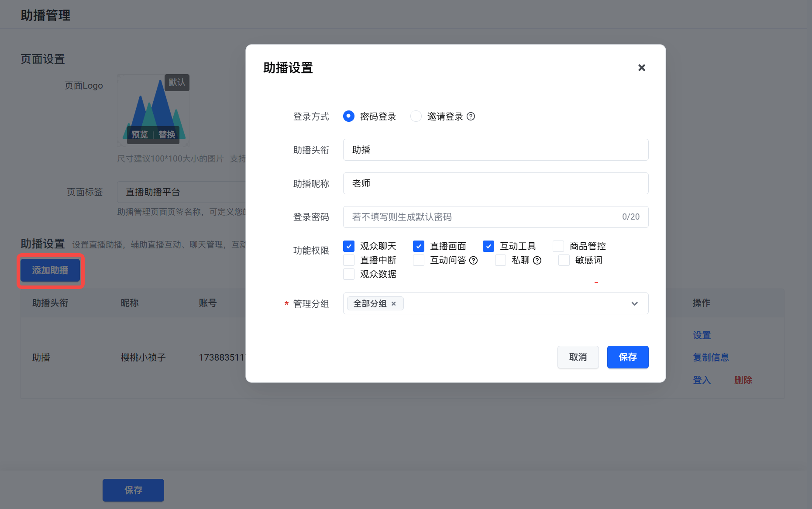Click the help icon next to 互动问答
Screen dimensions: 812x509
point(473,261)
